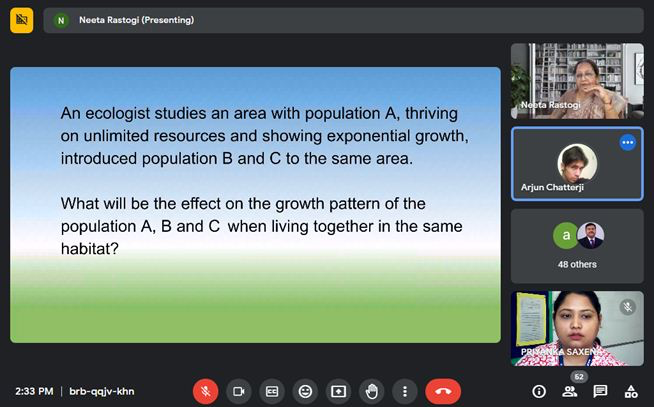This screenshot has width=654, height=407.
Task: Open the activities panel
Action: click(630, 391)
